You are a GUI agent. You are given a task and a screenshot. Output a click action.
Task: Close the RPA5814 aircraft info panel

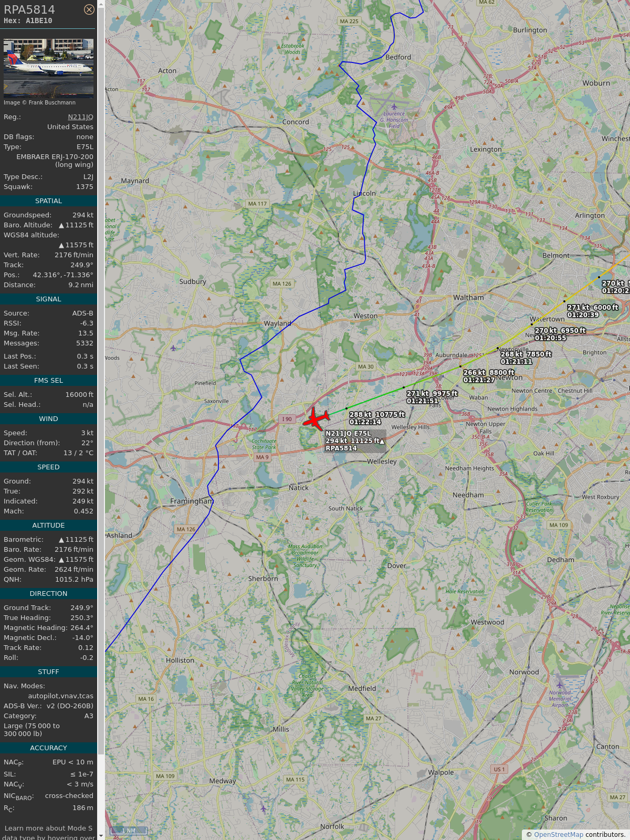point(89,9)
